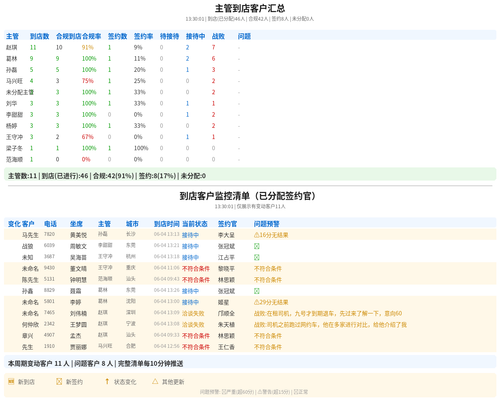Select customer 陈先生 in the monitoring list

pos(30,280)
